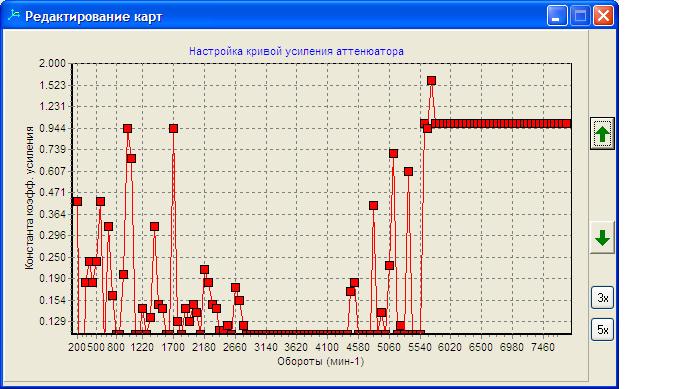Select the 3x smoothing button
Viewport: 683px width, 389px height.
(x=602, y=298)
